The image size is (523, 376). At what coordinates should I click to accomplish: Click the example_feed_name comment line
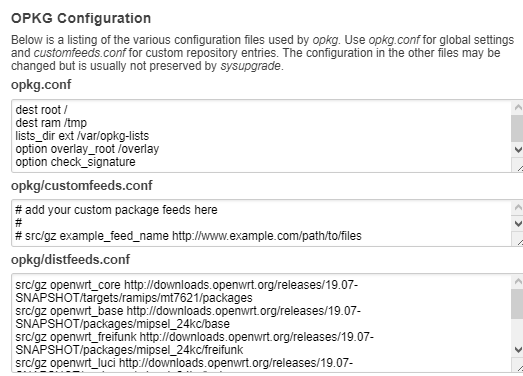click(x=188, y=236)
